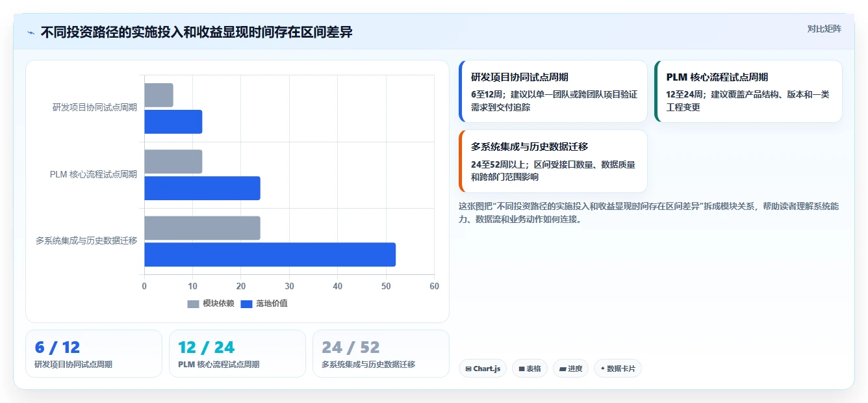Toggle the 落地价值 legend label
This screenshot has width=868, height=403.
click(272, 304)
